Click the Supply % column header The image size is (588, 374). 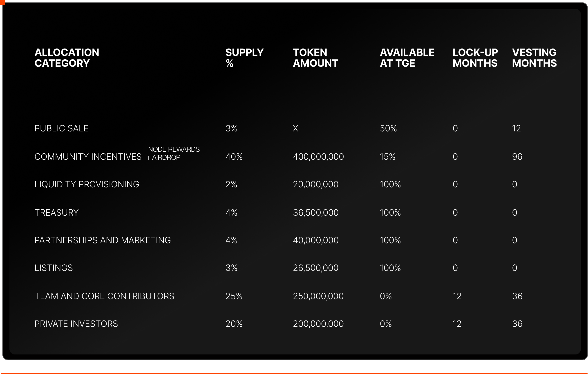tap(244, 58)
